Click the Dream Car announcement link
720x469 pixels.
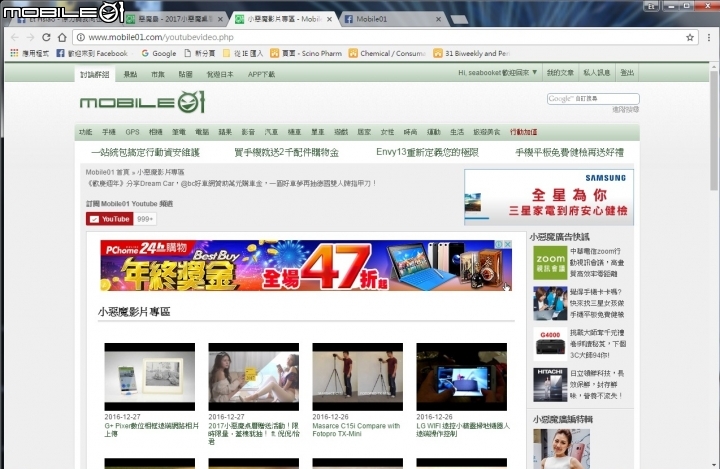pyautogui.click(x=231, y=183)
